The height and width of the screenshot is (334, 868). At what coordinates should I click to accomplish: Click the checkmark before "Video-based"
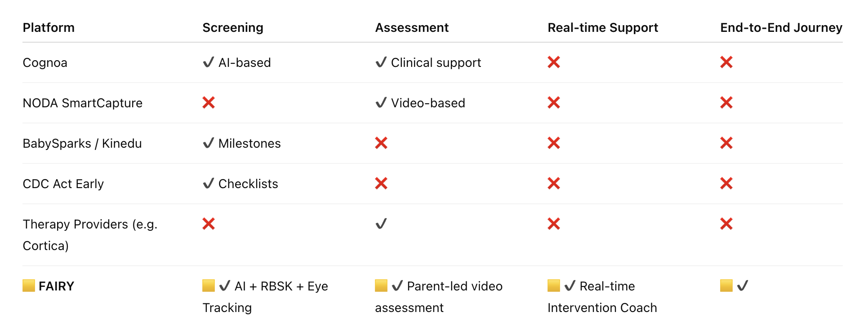(x=381, y=103)
